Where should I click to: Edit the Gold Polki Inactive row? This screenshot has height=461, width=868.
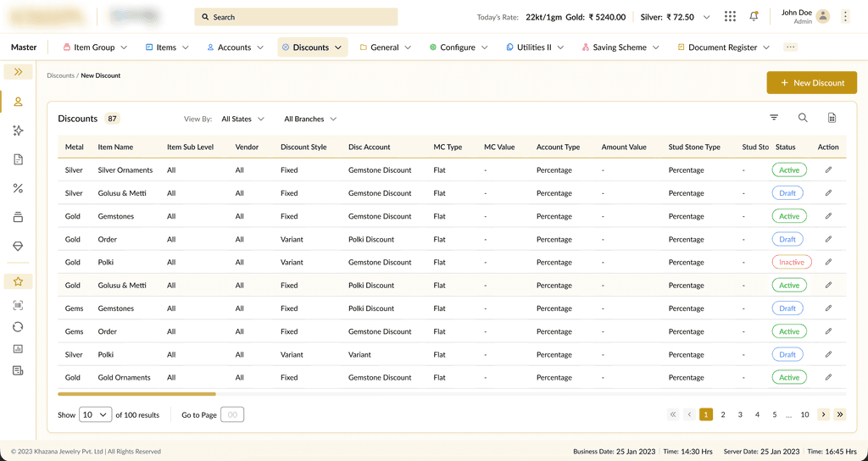[x=828, y=262]
